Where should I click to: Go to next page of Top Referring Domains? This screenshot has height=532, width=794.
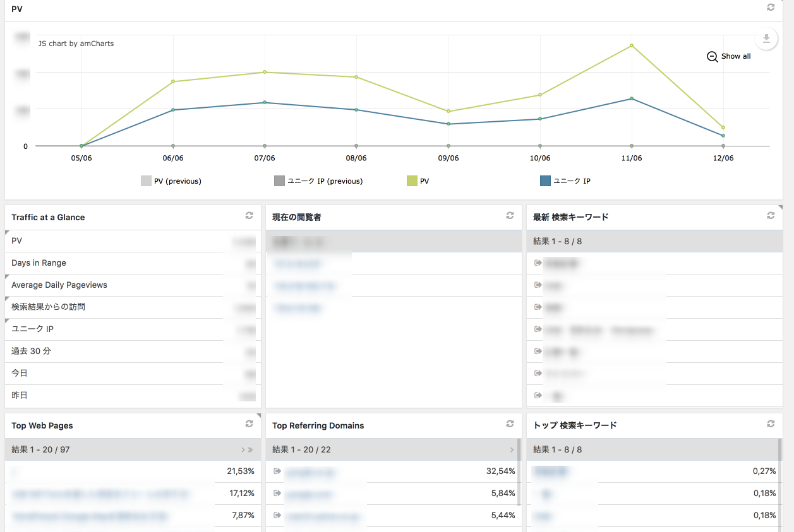coord(511,450)
